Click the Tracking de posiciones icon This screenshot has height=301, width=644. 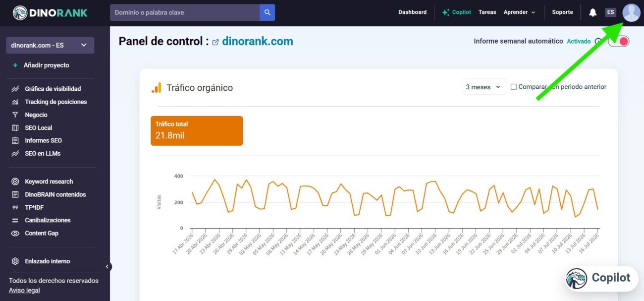(x=15, y=102)
